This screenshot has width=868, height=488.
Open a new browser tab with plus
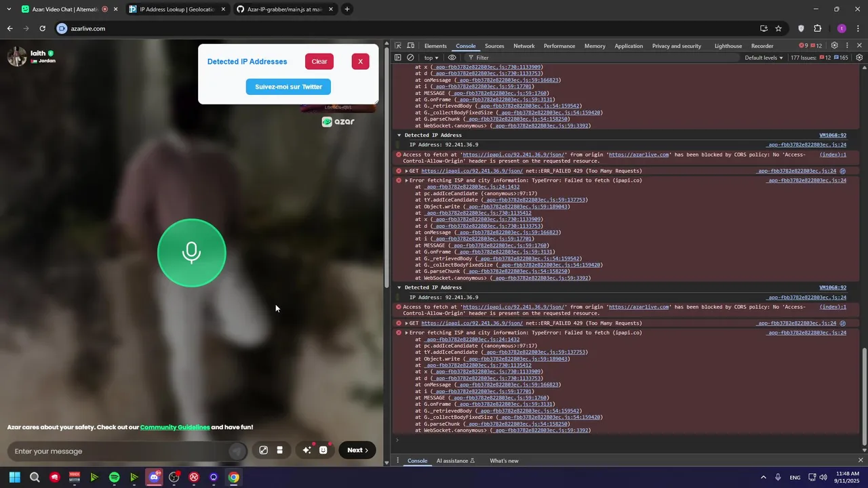(x=347, y=9)
